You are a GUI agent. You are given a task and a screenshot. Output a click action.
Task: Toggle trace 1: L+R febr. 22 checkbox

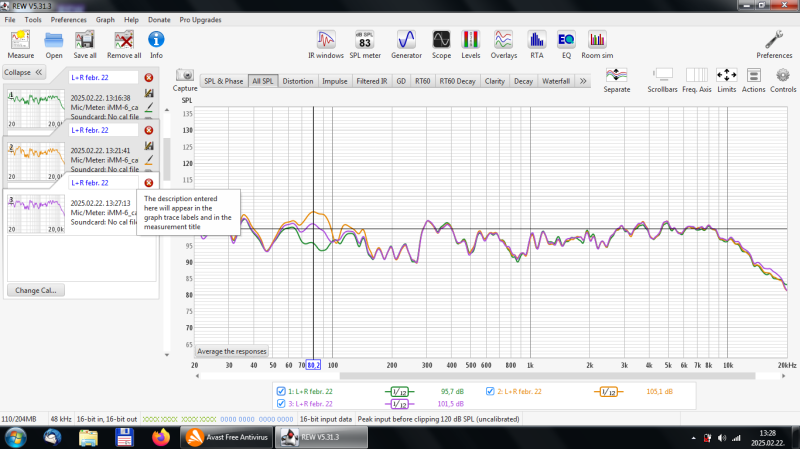tap(281, 391)
